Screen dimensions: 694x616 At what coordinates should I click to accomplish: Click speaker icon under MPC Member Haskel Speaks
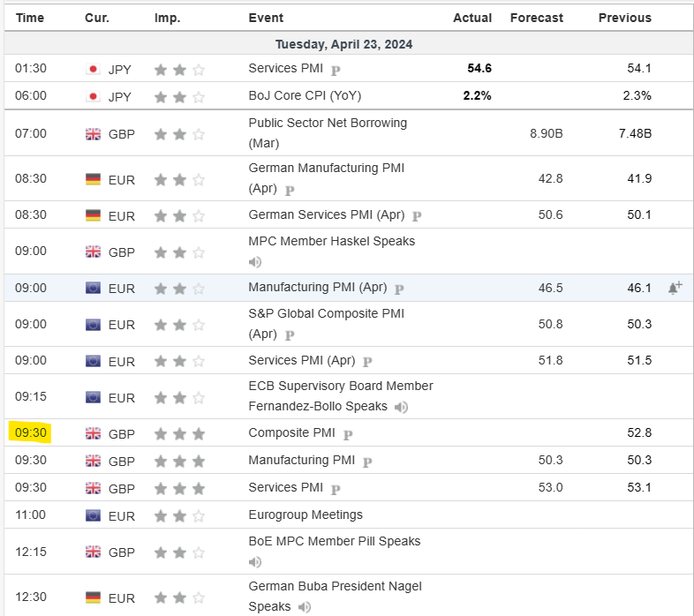pyautogui.click(x=255, y=262)
